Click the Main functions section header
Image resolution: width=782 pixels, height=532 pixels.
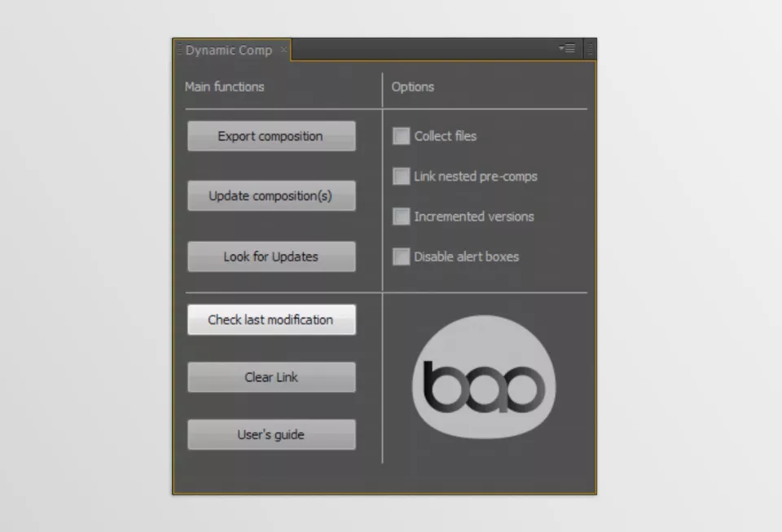[224, 87]
